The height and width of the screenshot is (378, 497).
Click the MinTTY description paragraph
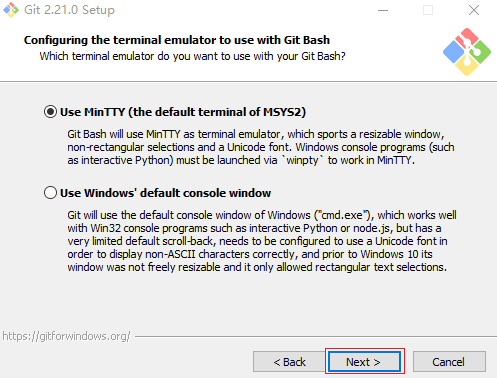tap(261, 147)
